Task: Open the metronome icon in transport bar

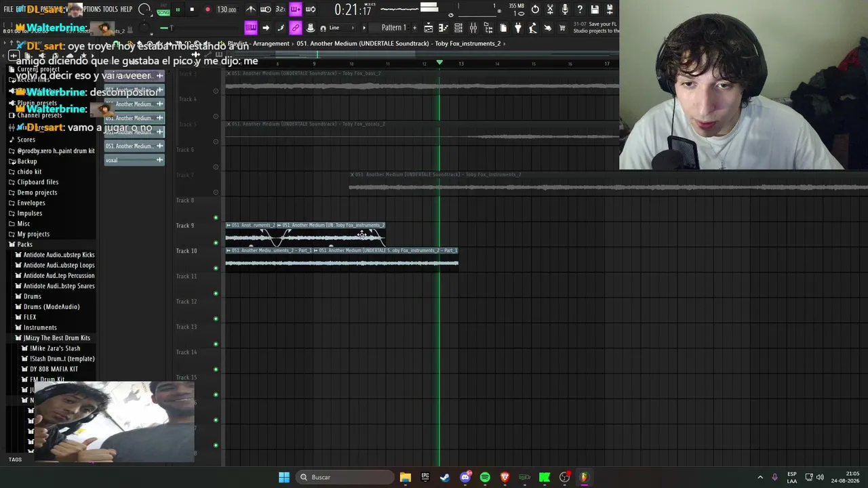Action: [x=251, y=9]
